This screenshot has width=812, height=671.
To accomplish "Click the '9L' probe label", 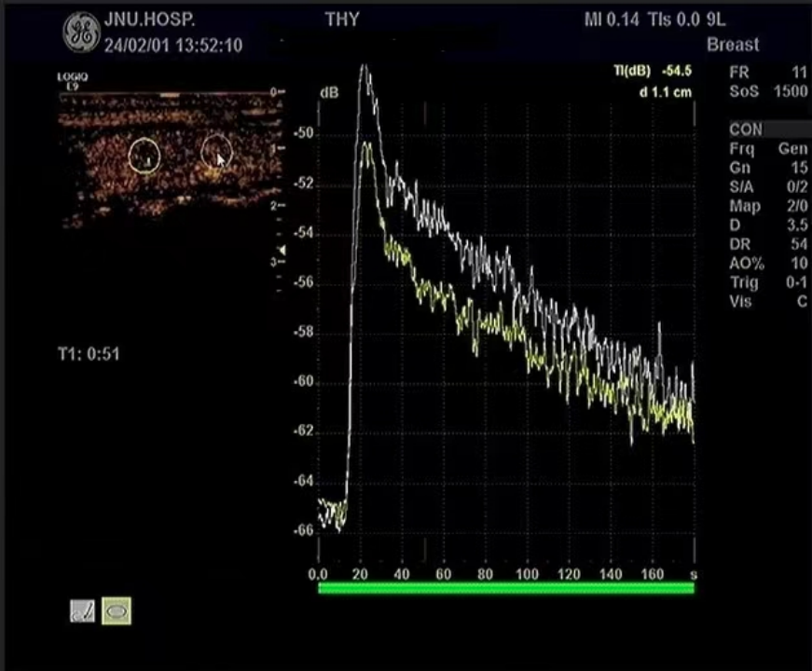I will point(716,20).
